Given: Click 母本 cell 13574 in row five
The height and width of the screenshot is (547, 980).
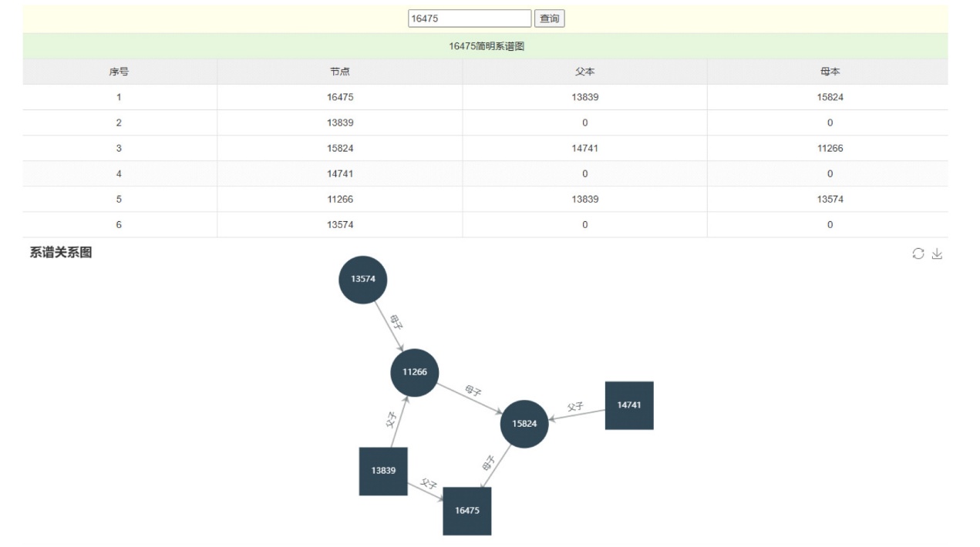Looking at the screenshot, I should 830,200.
